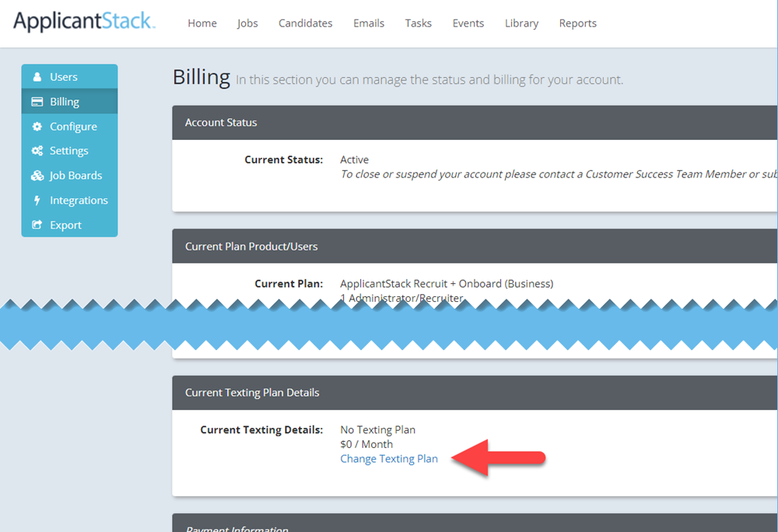The width and height of the screenshot is (778, 532).
Task: Select the Current Texting Plan Details header
Action: (x=251, y=392)
